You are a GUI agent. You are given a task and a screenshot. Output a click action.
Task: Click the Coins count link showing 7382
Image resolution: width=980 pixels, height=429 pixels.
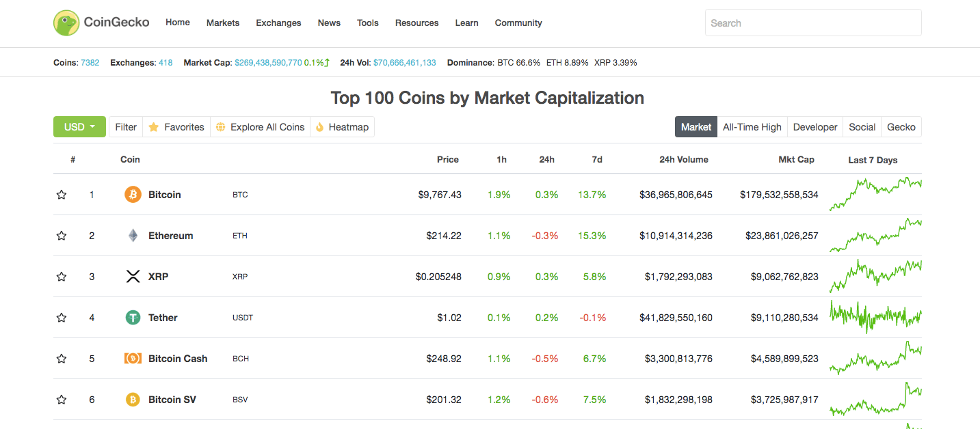coord(90,62)
